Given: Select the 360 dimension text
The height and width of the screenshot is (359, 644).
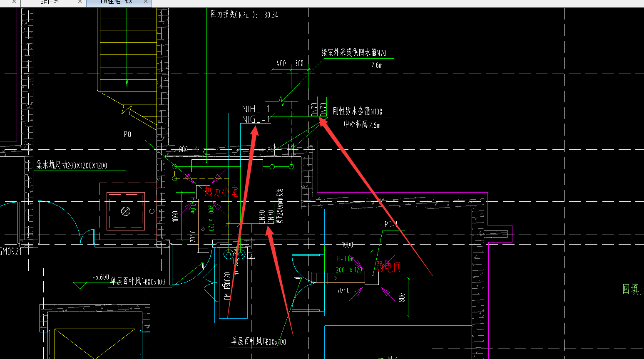Looking at the screenshot, I should (299, 64).
